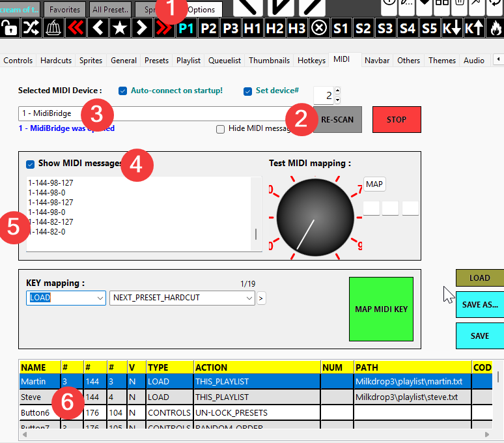Click the red double-left rewind icon
Screen dimensions: 504x443
pyautogui.click(x=76, y=28)
